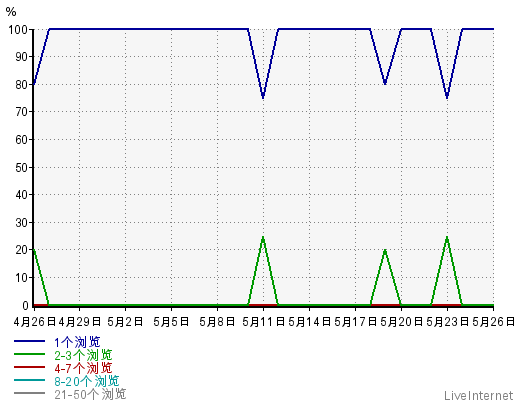Select the '8-20个浏览' legend label
The height and width of the screenshot is (405, 520).
pos(87,381)
